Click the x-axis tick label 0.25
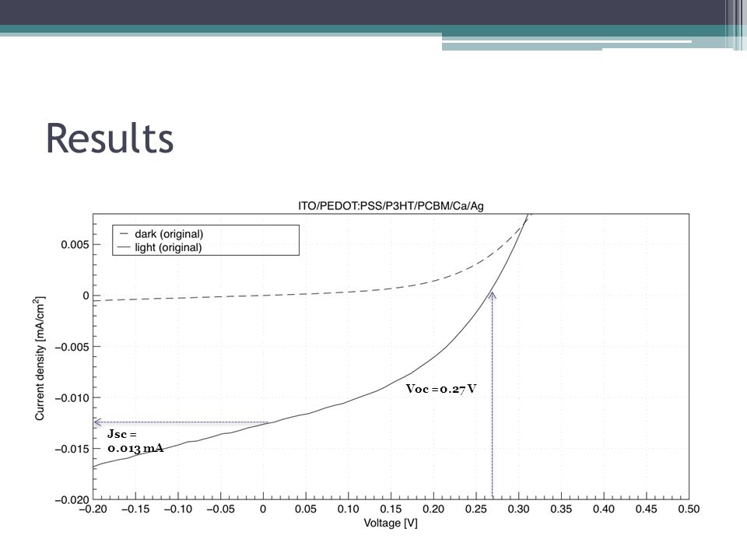 (476, 509)
